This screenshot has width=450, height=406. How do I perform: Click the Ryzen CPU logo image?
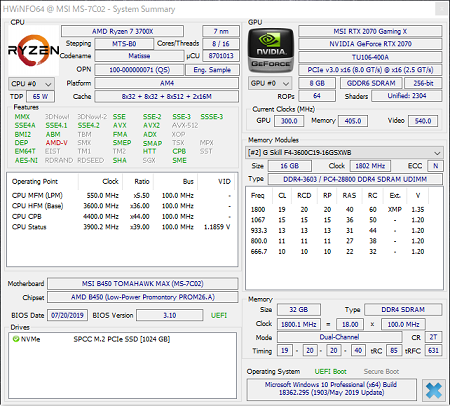point(34,51)
